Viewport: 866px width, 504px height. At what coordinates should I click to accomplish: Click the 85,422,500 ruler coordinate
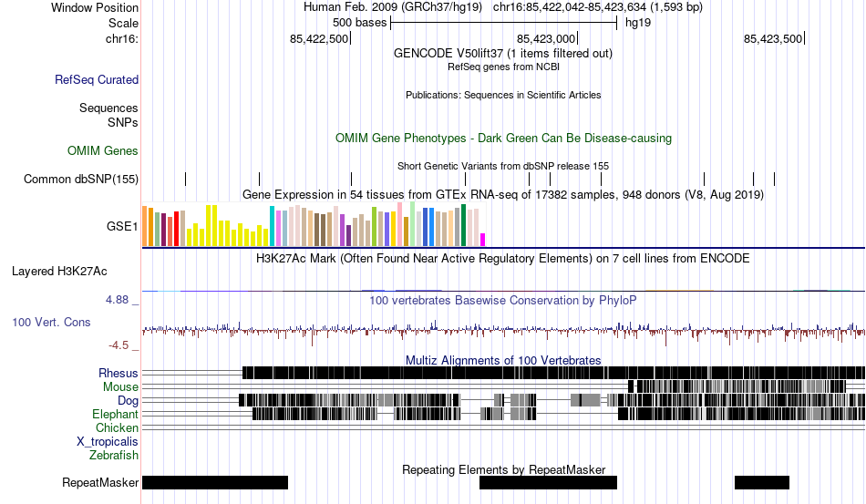click(319, 38)
